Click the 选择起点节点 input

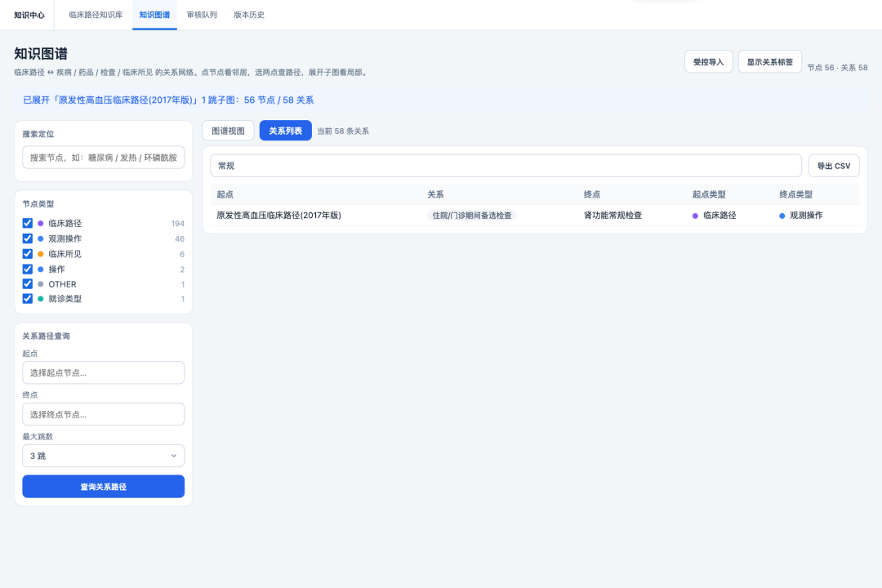point(104,372)
